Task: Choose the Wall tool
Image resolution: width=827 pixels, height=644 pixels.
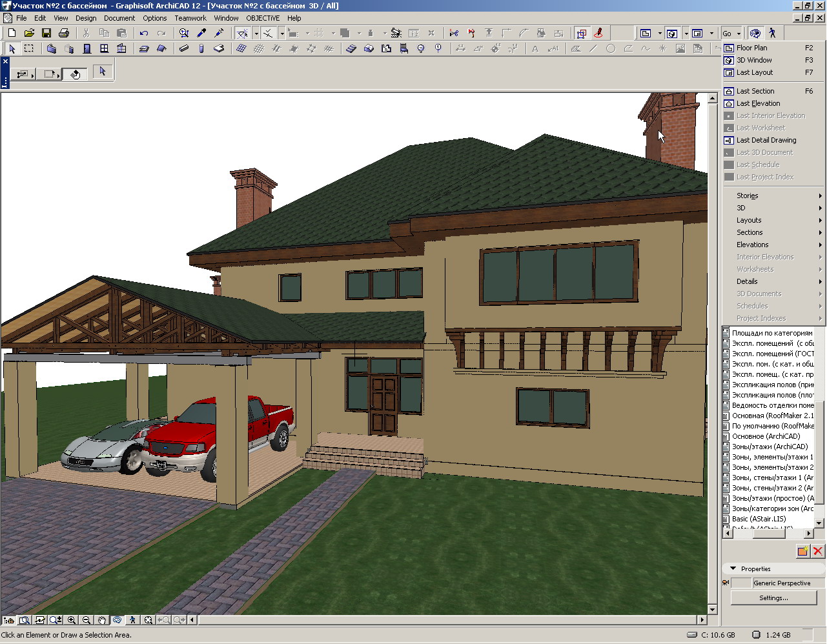Action: 52,48
